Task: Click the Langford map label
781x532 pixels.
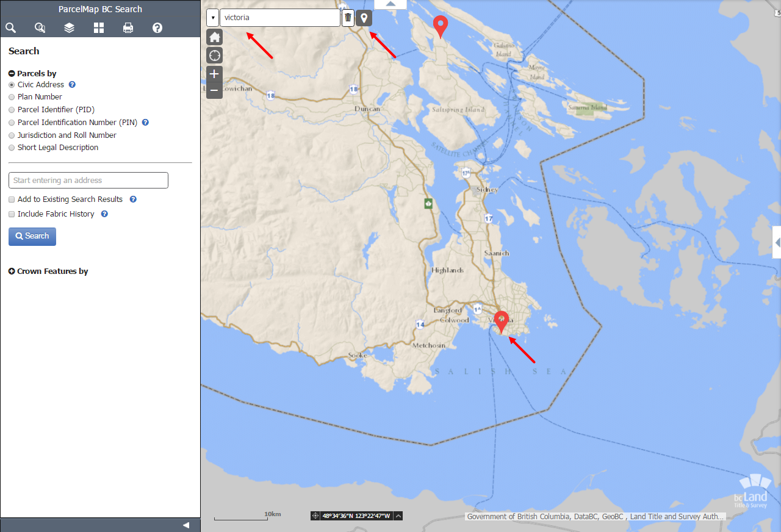Action: (x=447, y=311)
